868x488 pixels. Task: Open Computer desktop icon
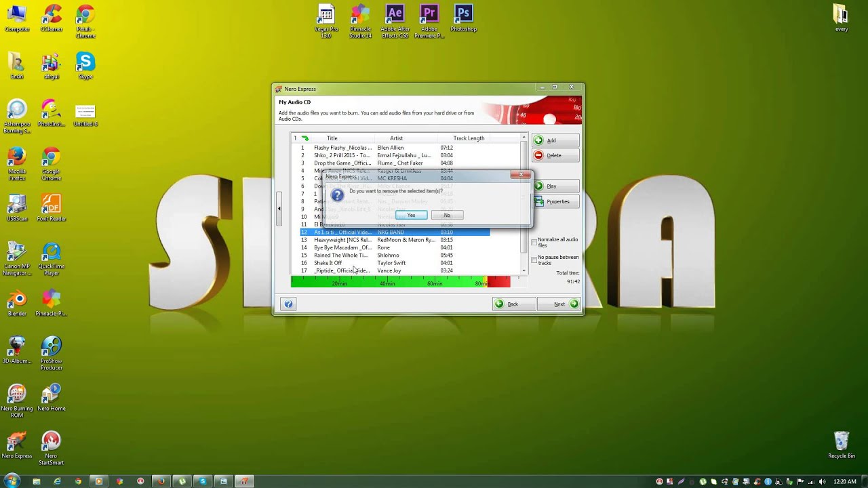[x=17, y=18]
